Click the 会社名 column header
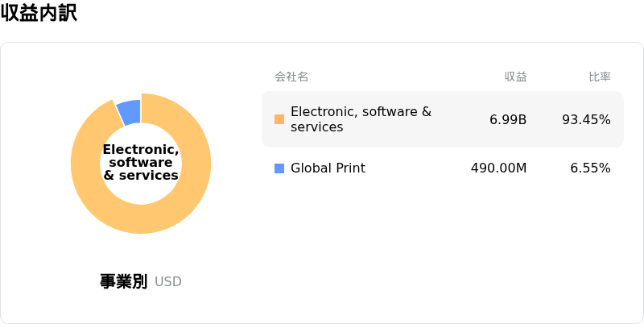Screen dimensions: 644x324 click(x=291, y=77)
